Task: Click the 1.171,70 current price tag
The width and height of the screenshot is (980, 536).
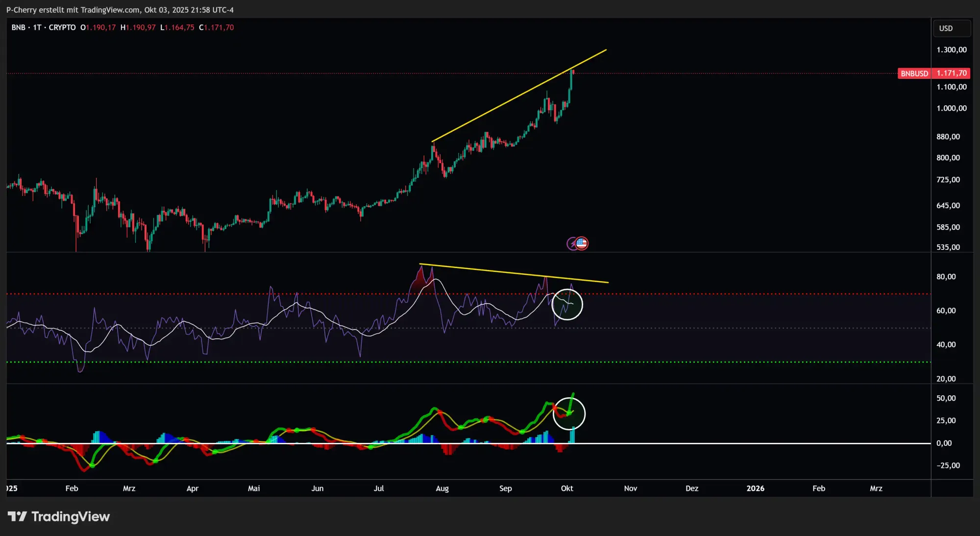Action: tap(952, 73)
